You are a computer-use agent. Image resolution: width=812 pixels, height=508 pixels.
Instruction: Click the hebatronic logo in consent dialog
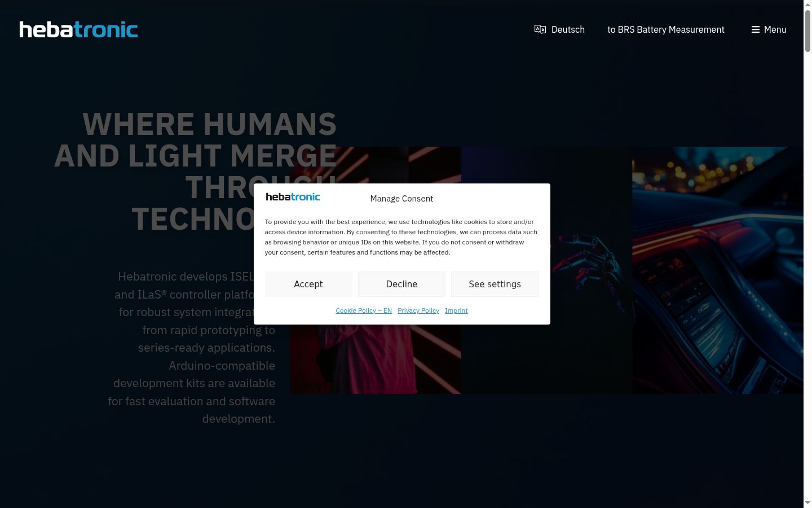click(x=293, y=197)
